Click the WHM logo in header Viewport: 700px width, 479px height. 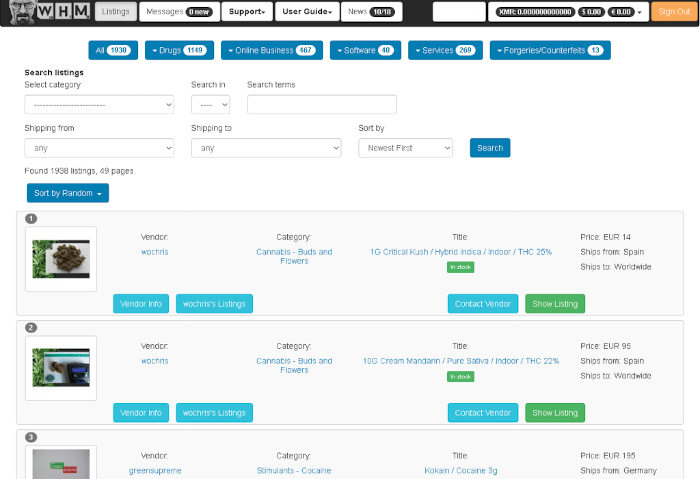click(49, 12)
